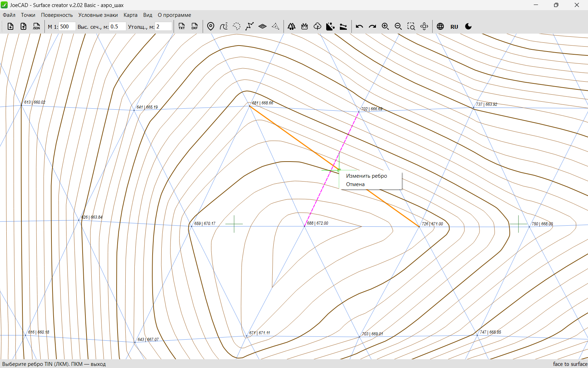Viewport: 588px width, 368px height.
Task: Export surface to DXF
Action: click(x=195, y=27)
